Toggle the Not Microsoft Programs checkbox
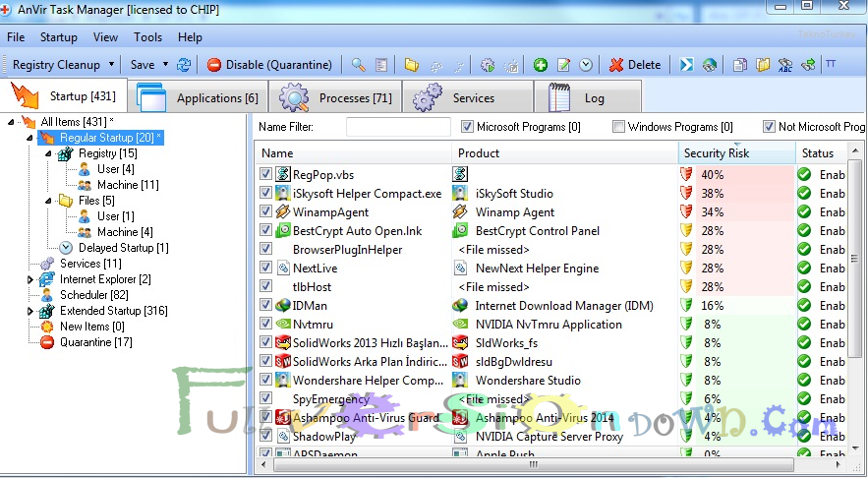The height and width of the screenshot is (478, 868). point(769,127)
